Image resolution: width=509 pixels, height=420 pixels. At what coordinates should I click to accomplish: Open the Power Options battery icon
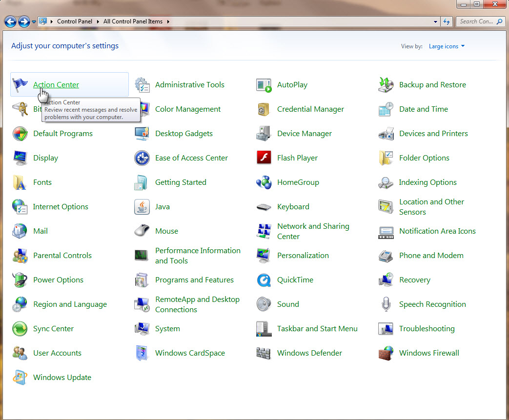tap(20, 280)
